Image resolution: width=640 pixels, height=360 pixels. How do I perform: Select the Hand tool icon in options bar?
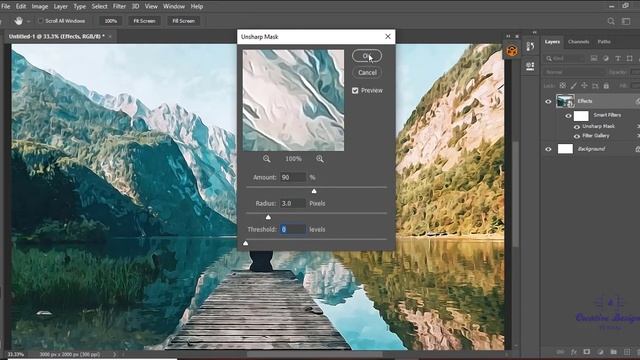tap(18, 21)
